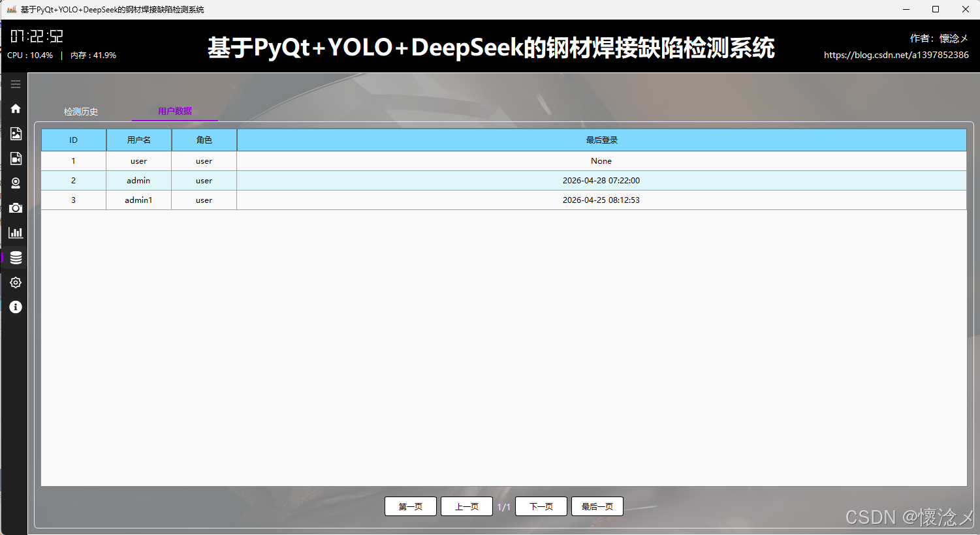This screenshot has height=535, width=980.
Task: Open the camera snapshot sidebar icon
Action: tap(16, 208)
